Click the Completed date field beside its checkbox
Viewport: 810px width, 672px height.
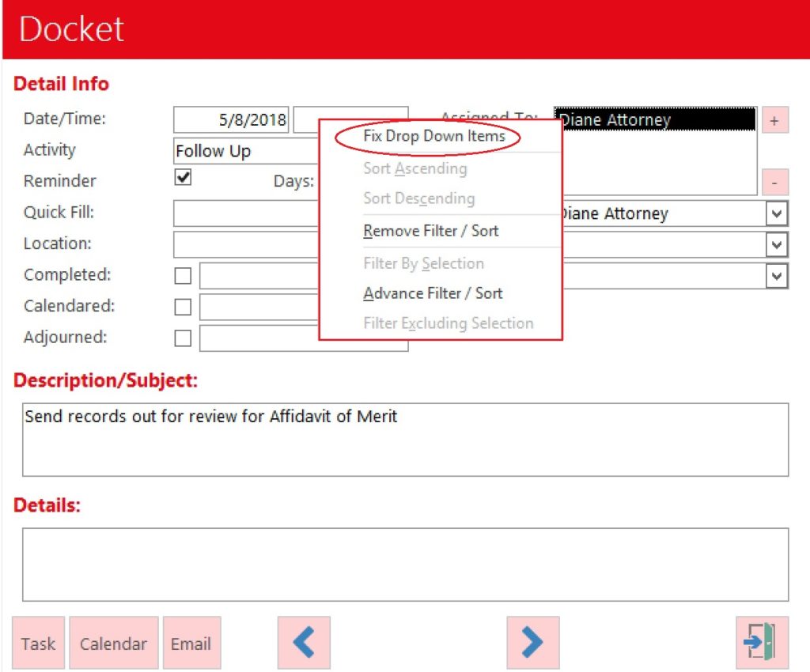tap(259, 276)
